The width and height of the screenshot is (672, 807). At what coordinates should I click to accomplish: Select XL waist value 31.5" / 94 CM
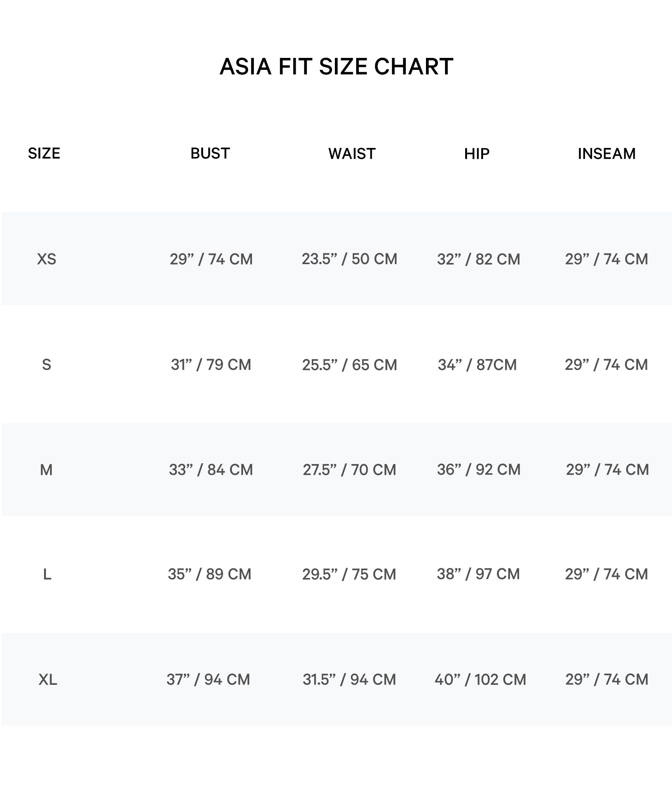(x=349, y=680)
